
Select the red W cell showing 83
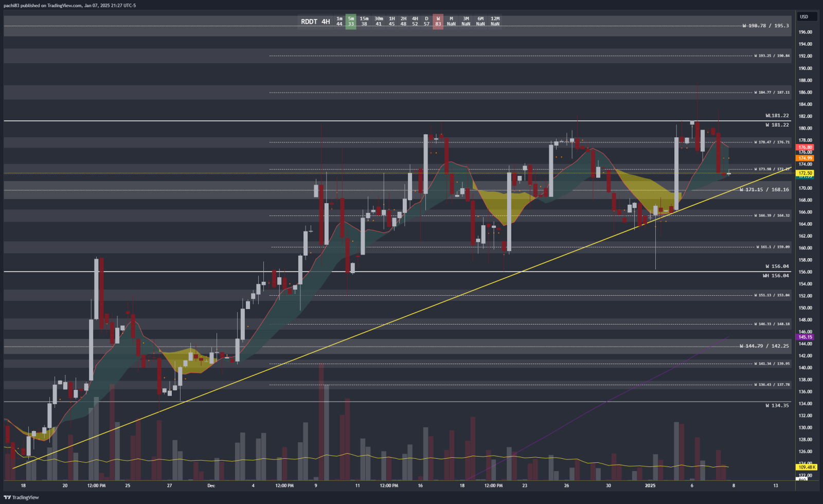tap(438, 22)
